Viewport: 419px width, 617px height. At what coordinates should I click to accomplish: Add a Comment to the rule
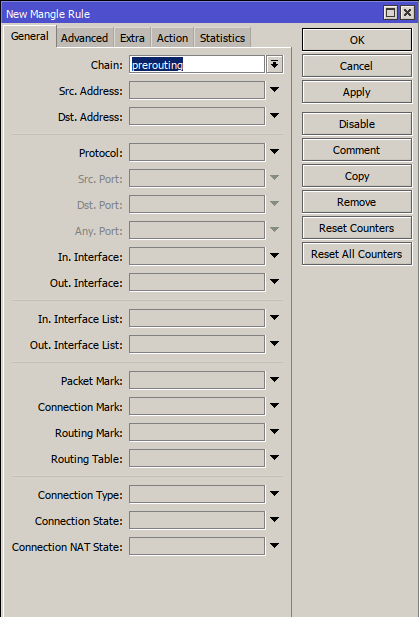tap(357, 150)
